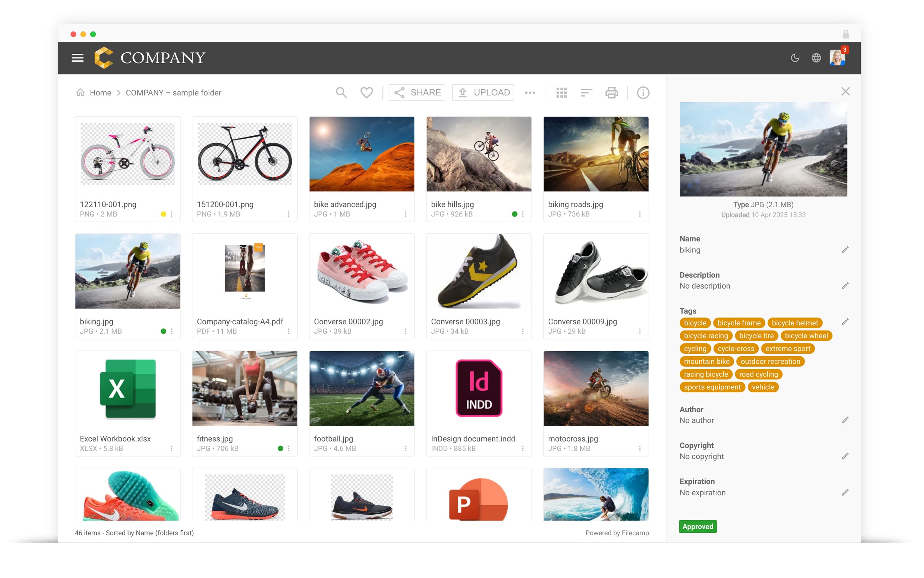Open the language globe menu

[816, 58]
